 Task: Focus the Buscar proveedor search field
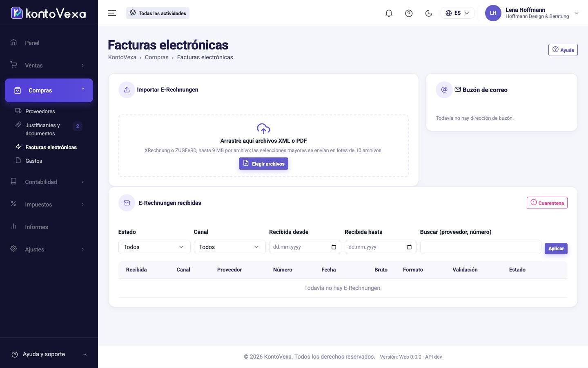(481, 247)
